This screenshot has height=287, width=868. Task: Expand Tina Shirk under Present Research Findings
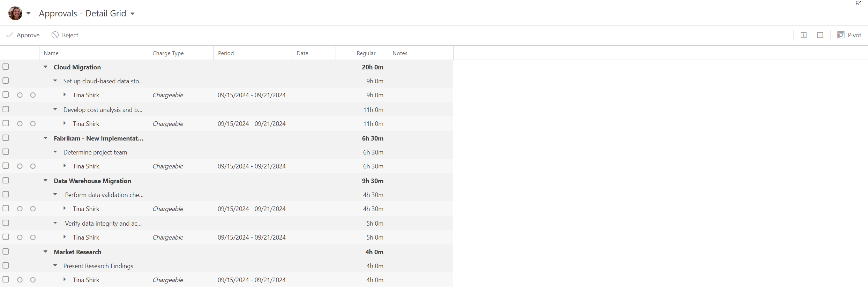click(65, 279)
